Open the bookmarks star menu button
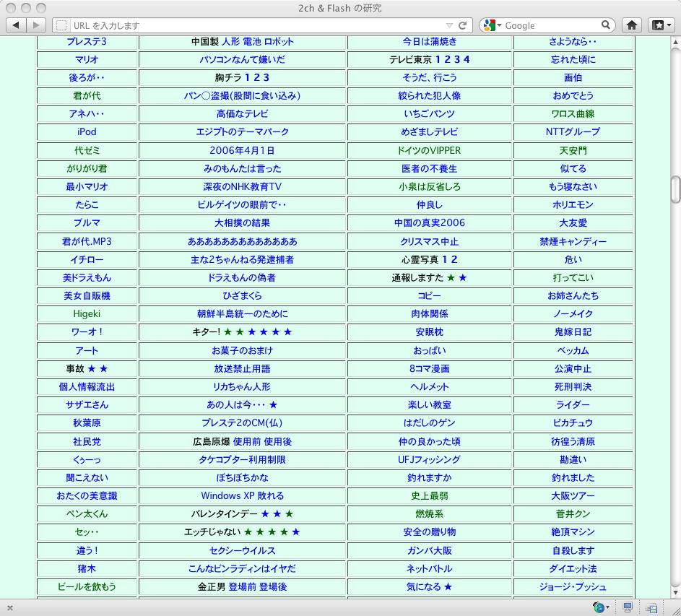Screen dimensions: 681x616 pyautogui.click(x=662, y=25)
